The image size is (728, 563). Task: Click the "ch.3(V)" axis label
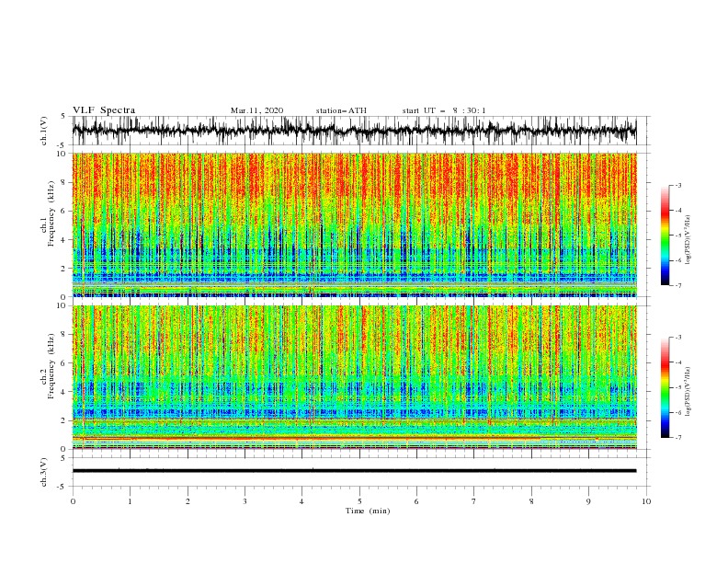tap(44, 472)
